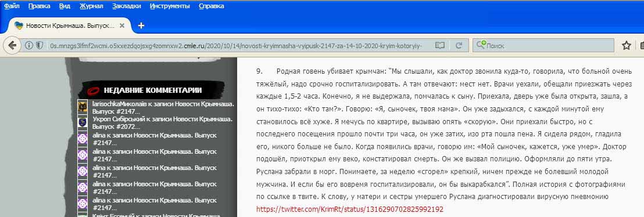Open a new tab with plus button
This screenshot has height=217, width=644.
pyautogui.click(x=141, y=26)
